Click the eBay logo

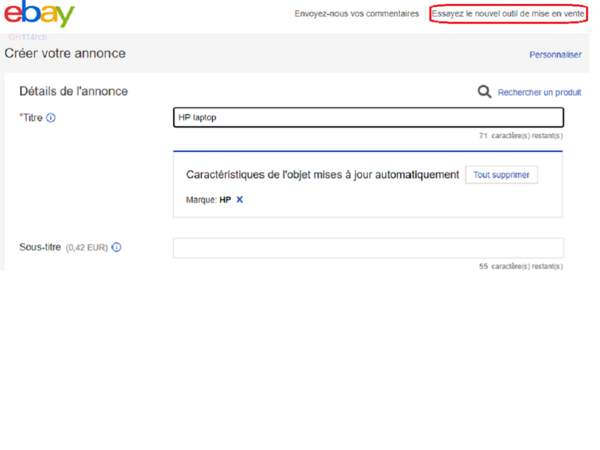39,14
